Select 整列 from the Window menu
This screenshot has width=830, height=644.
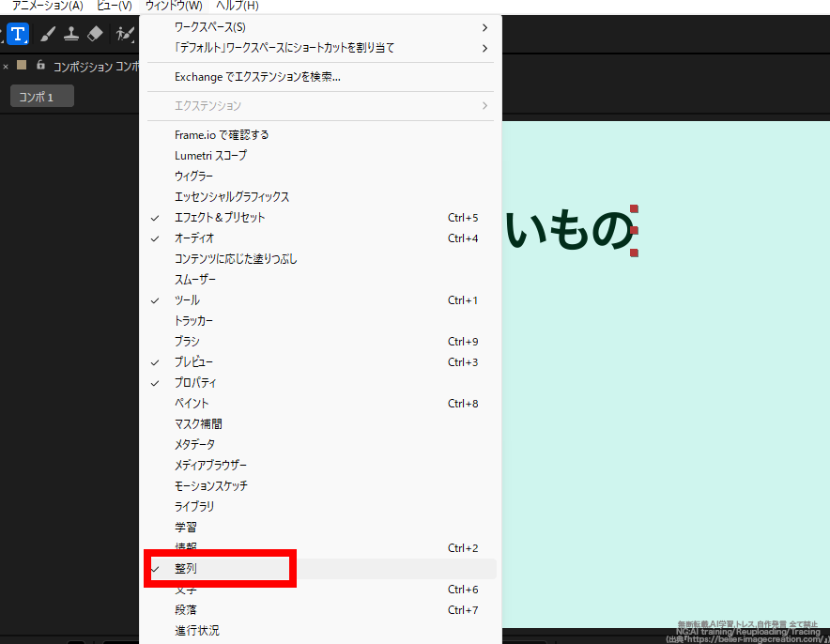[185, 568]
